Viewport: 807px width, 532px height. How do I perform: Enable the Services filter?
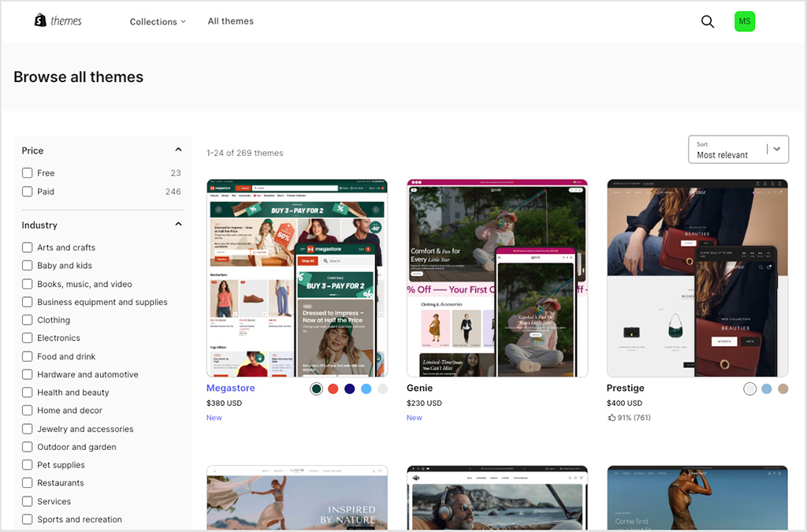(x=28, y=501)
